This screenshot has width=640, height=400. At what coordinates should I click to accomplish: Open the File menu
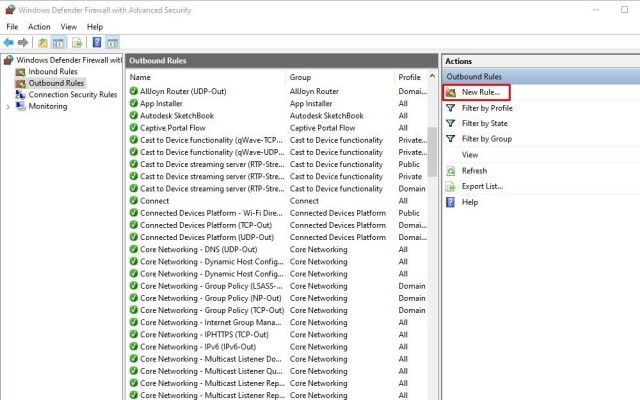pos(12,27)
